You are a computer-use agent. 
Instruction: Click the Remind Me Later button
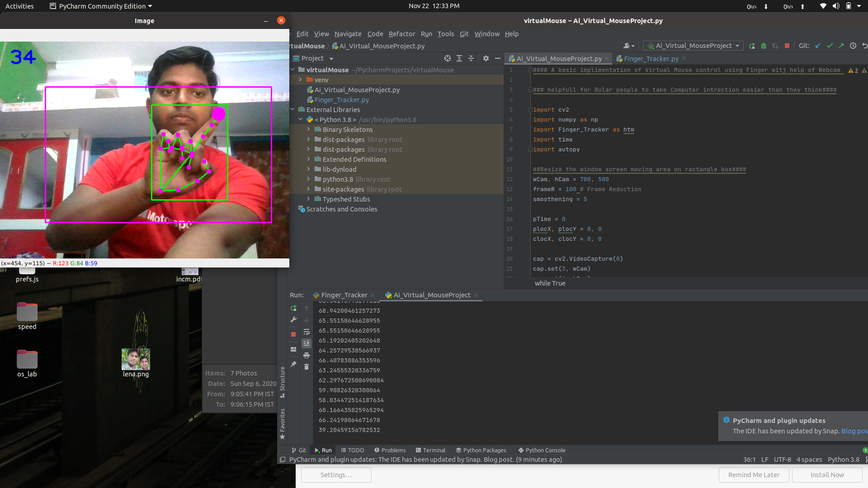[x=753, y=474]
